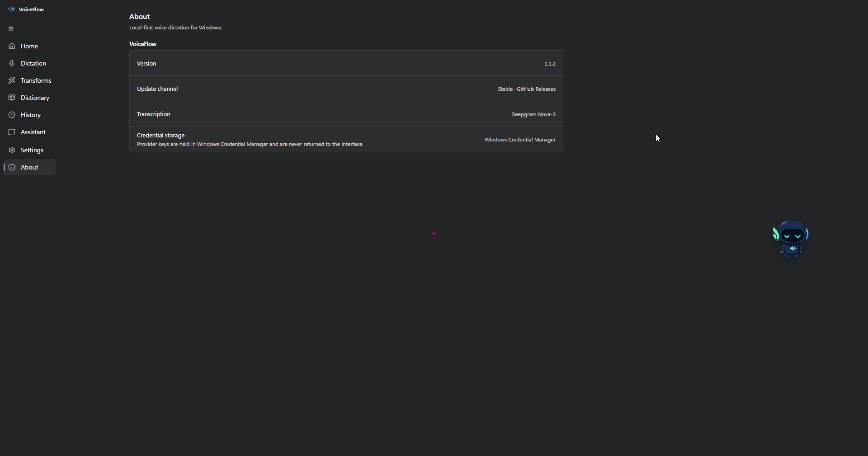Click the Version row label
868x456 pixels.
pyautogui.click(x=146, y=64)
